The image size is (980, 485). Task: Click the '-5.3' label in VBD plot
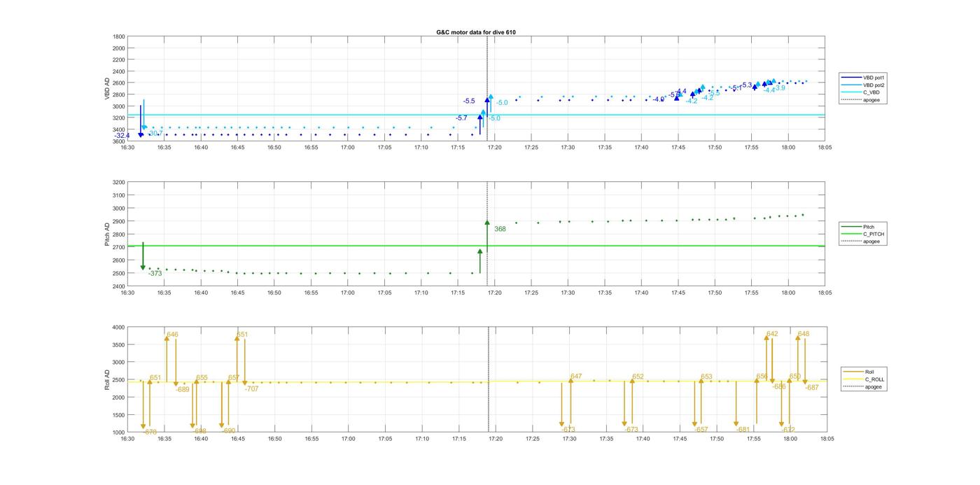tap(746, 85)
